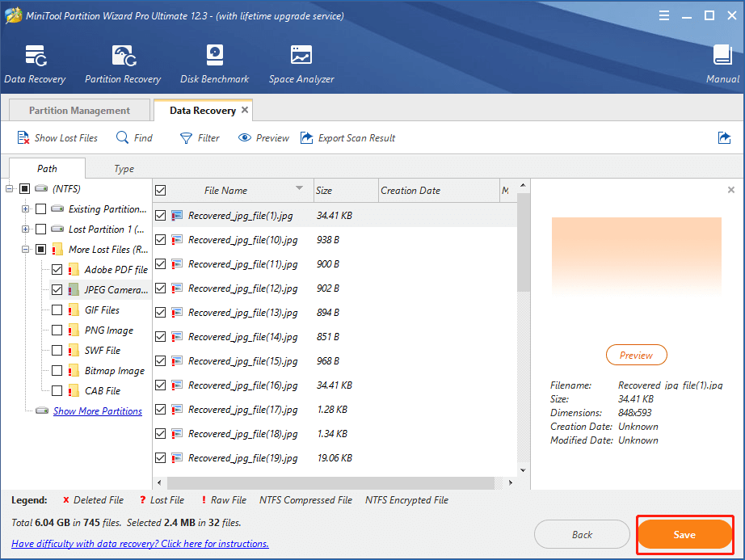Select Recovered_jpg_file(16).jpg row

click(x=335, y=385)
